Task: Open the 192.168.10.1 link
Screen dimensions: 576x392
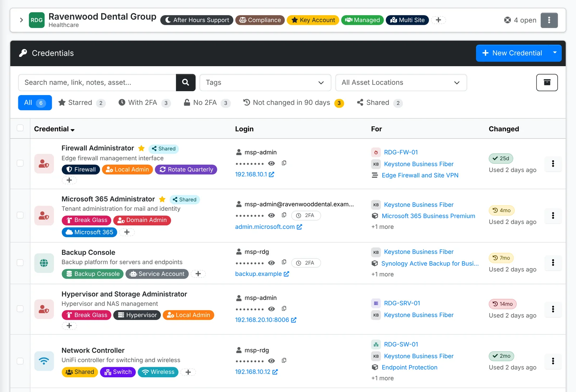Action: click(255, 174)
